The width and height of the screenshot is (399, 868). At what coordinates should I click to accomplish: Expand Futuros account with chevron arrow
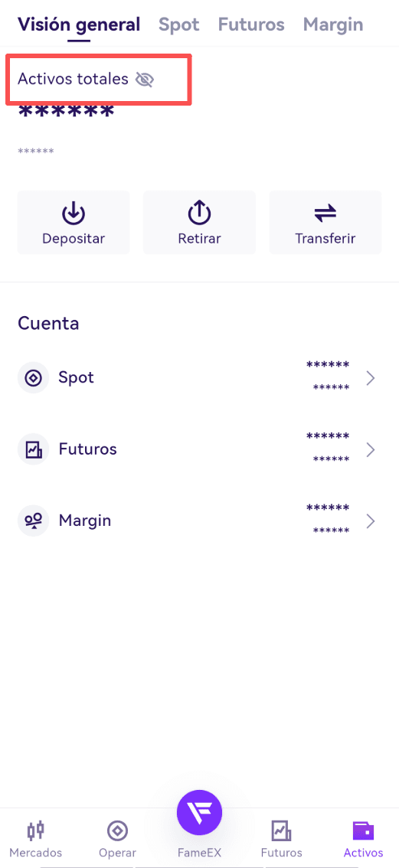click(371, 449)
